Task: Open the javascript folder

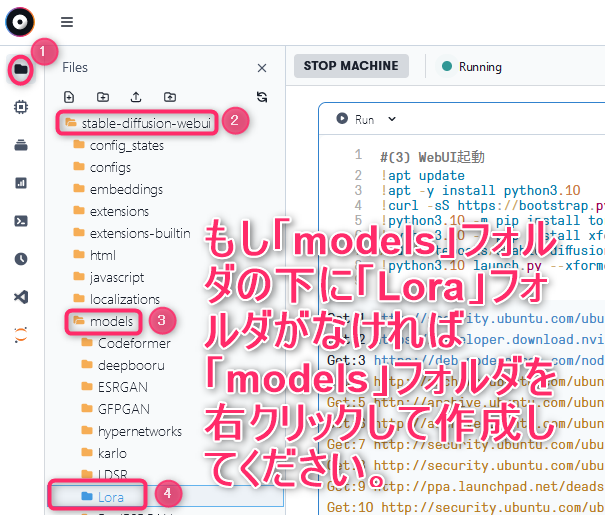Action: click(109, 277)
